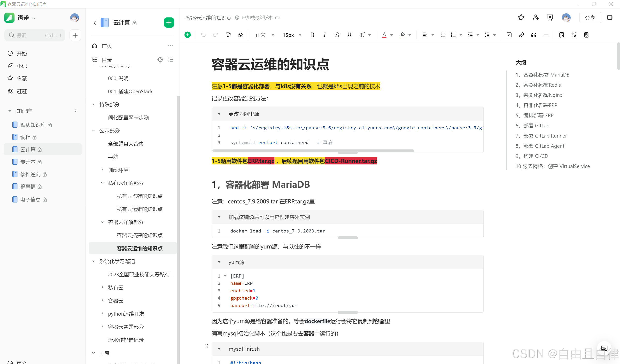This screenshot has width=620, height=364.
Task: Click the search box
Action: tap(35, 35)
